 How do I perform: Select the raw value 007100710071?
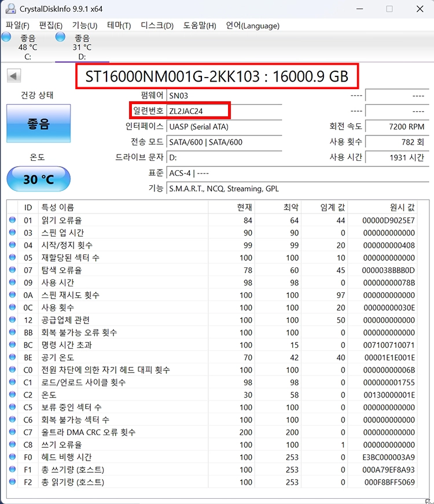(x=389, y=345)
